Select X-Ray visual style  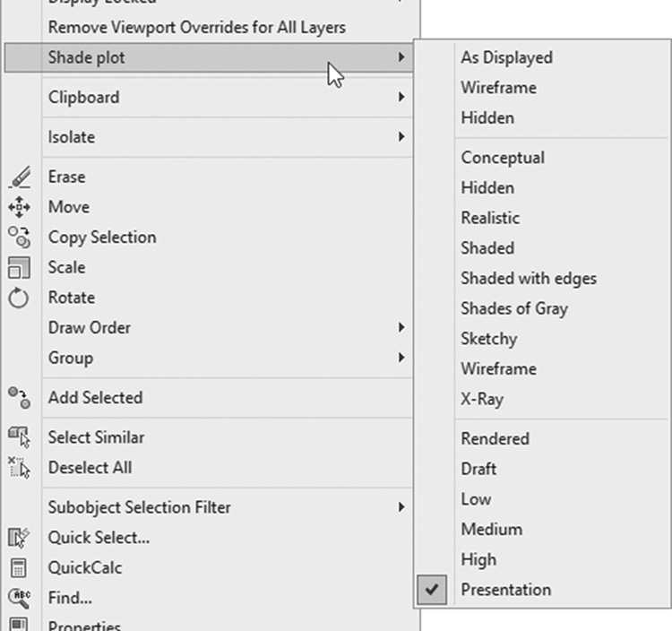click(x=542, y=399)
